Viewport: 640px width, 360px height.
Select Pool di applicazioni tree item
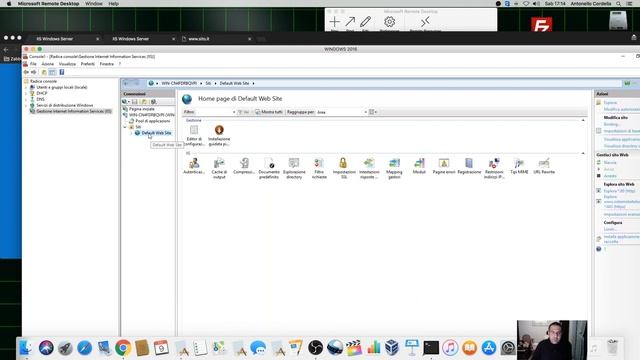pos(153,121)
